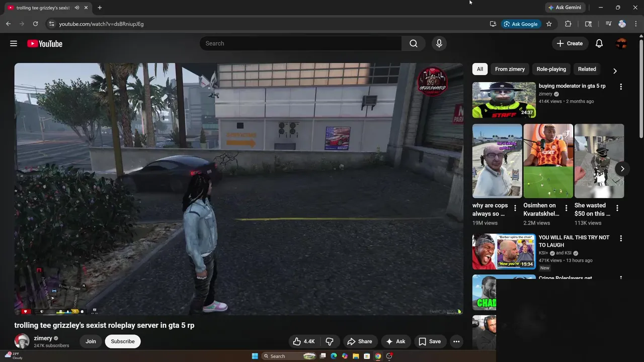644x362 pixels.
Task: Open Chrome profile avatar
Action: pos(622,24)
